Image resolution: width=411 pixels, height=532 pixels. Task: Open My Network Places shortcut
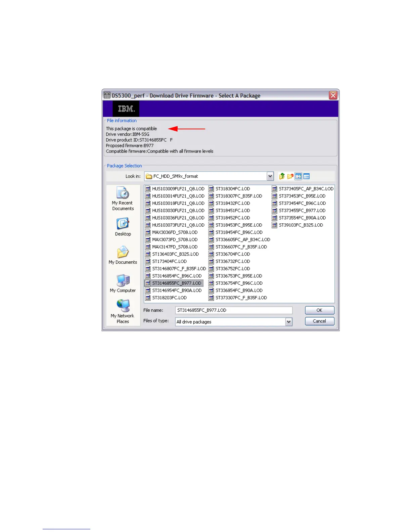pos(123,312)
